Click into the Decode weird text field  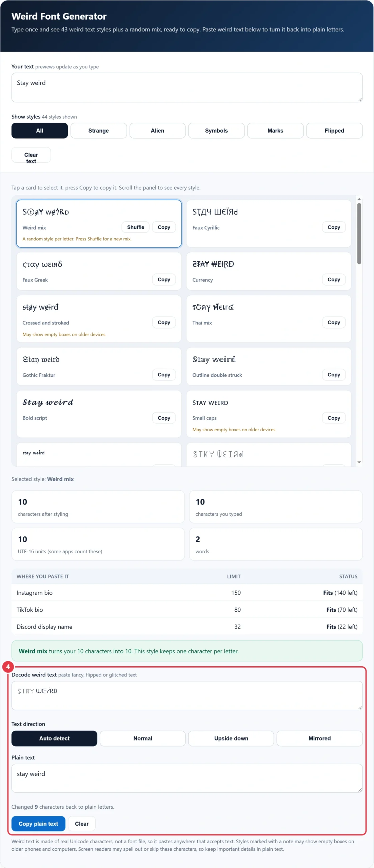point(187,695)
